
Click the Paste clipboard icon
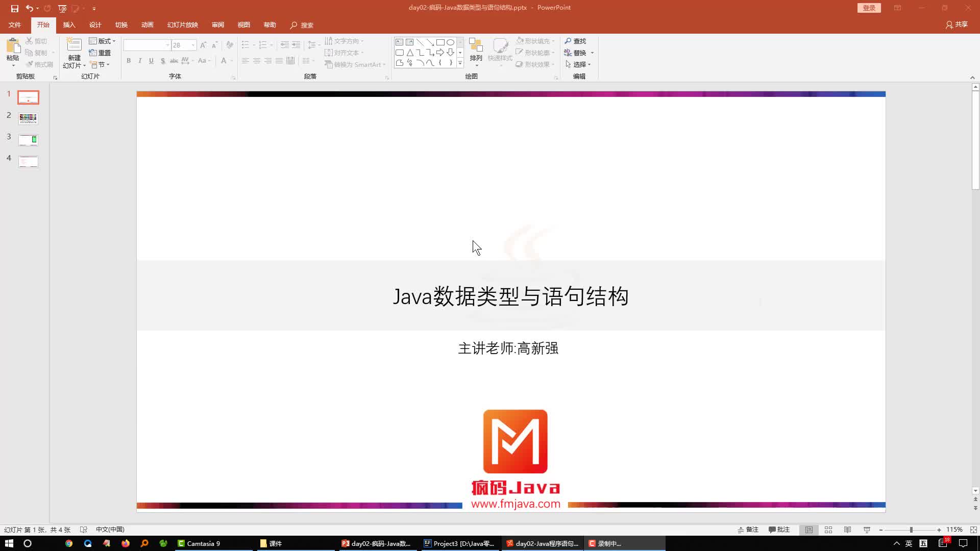pos(13,46)
